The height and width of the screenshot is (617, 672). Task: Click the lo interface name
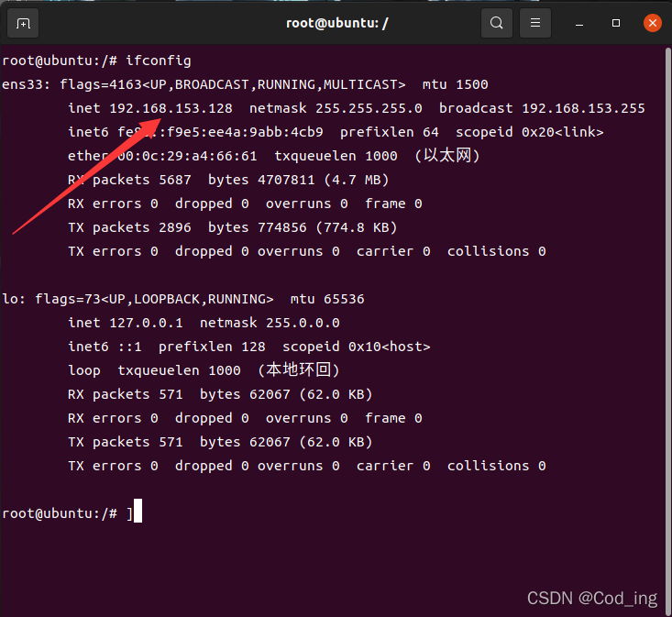pos(10,299)
